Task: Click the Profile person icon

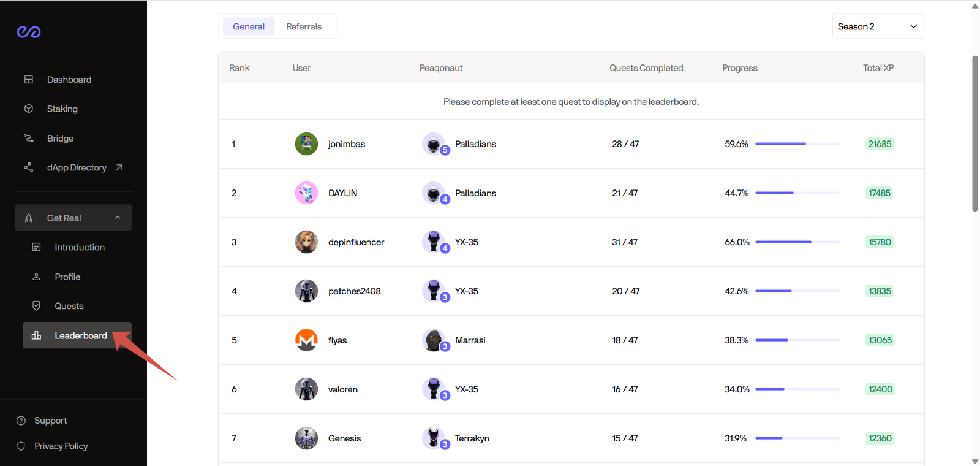Action: point(37,277)
